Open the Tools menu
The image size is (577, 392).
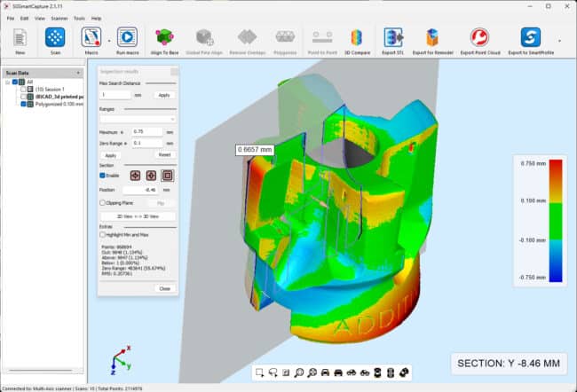79,18
